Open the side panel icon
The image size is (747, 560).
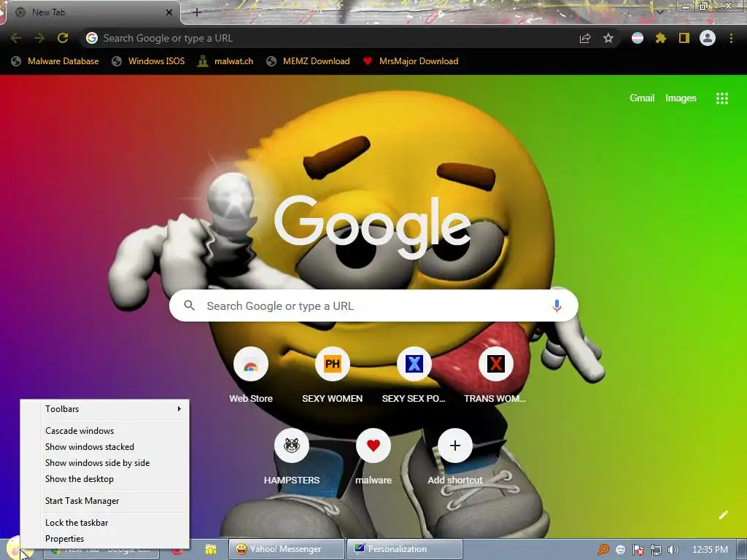(684, 38)
